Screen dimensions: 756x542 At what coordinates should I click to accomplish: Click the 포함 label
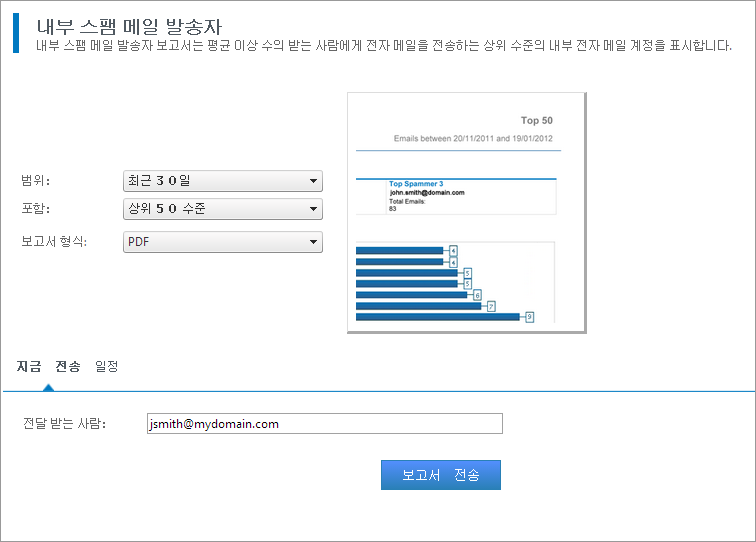pyautogui.click(x=36, y=209)
